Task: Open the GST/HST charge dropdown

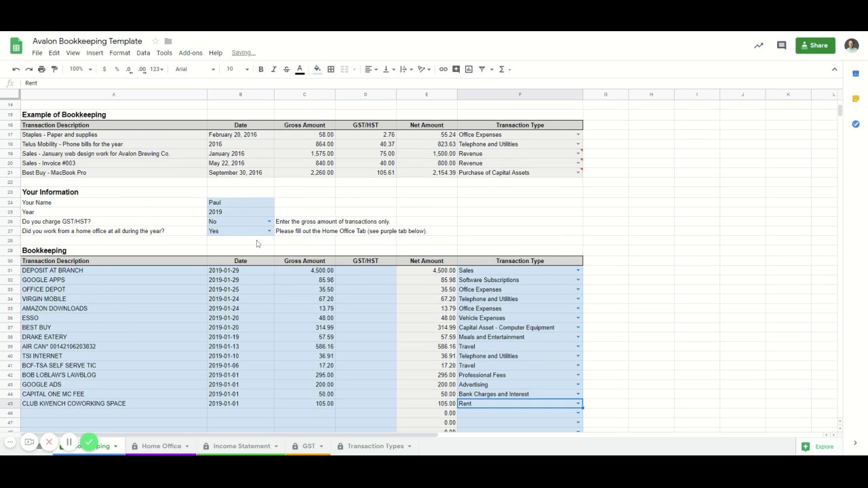Action: [269, 222]
